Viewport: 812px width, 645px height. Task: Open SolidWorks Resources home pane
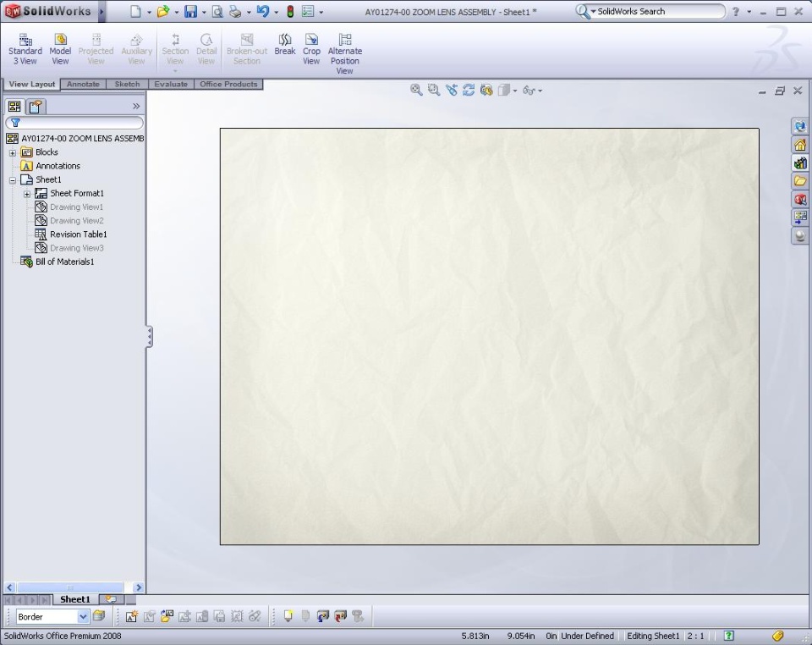(800, 145)
